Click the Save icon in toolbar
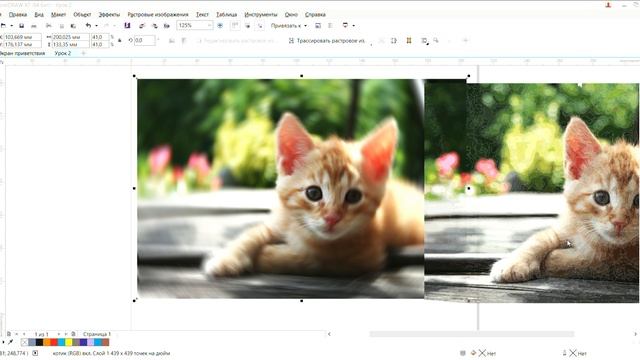 22,26
